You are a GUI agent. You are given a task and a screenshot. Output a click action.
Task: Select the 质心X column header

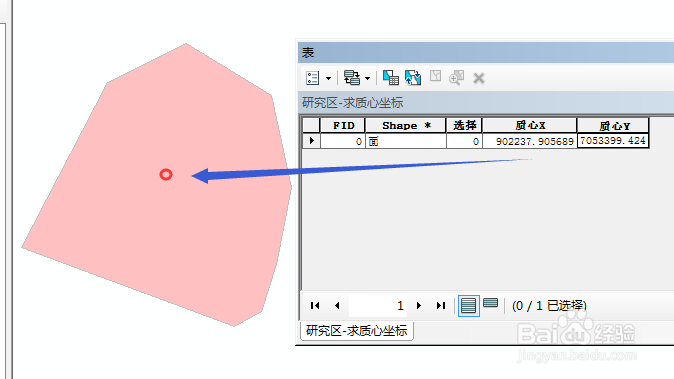(x=530, y=125)
